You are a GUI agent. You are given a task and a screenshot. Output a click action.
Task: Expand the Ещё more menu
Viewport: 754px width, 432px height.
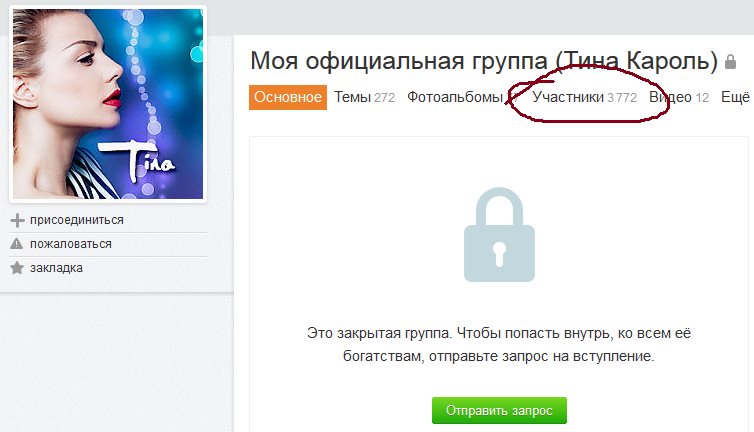735,97
